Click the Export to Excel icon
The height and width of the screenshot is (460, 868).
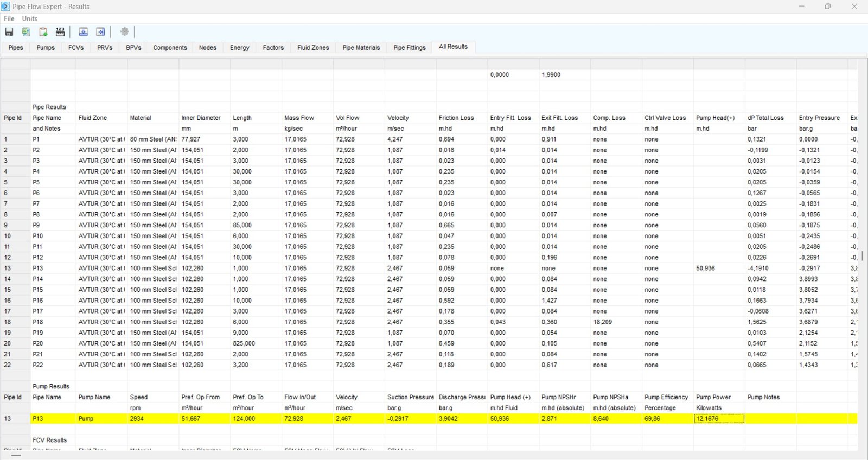pyautogui.click(x=26, y=32)
